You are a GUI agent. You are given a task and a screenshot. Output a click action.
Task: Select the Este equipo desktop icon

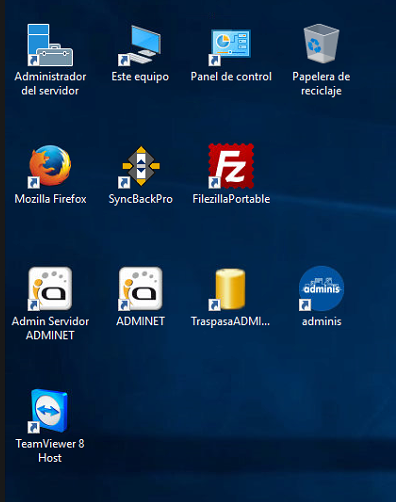point(140,45)
